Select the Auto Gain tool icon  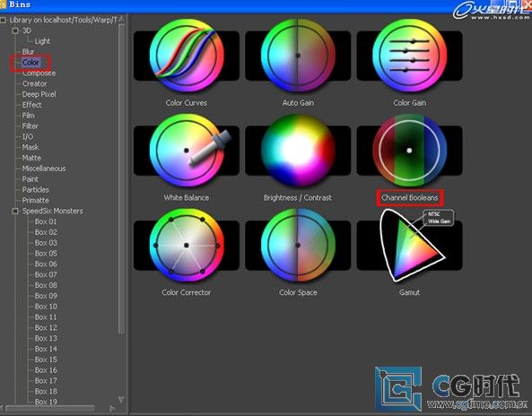coord(298,56)
